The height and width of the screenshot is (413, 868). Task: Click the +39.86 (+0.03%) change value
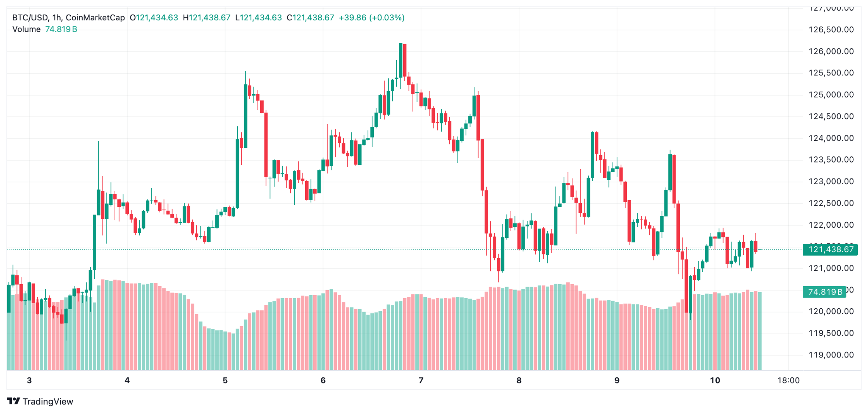click(x=371, y=18)
